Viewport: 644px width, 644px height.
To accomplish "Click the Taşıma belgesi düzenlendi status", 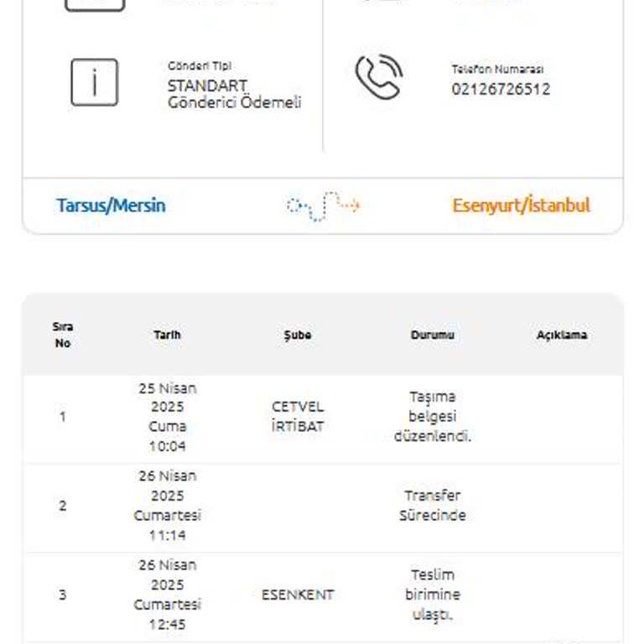I will pos(433,417).
